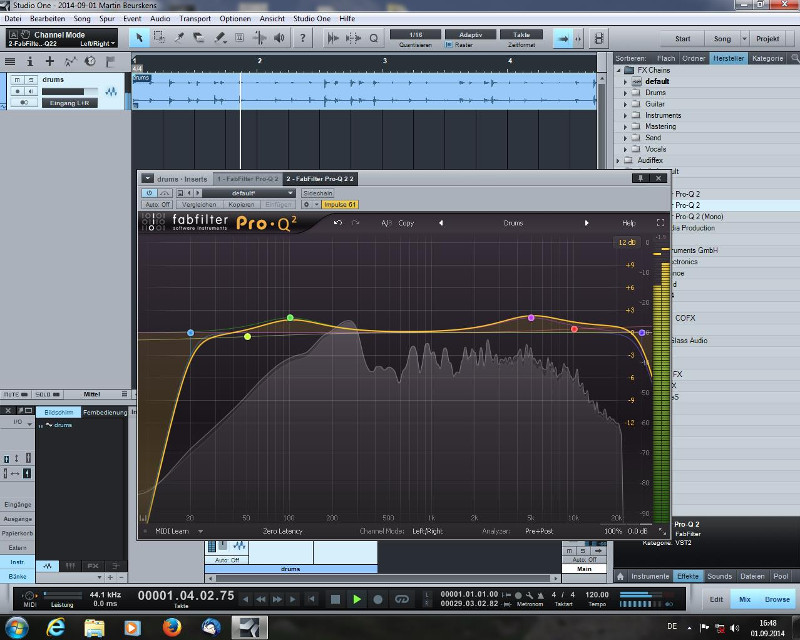
Task: Open the Transport menu
Action: (x=195, y=18)
